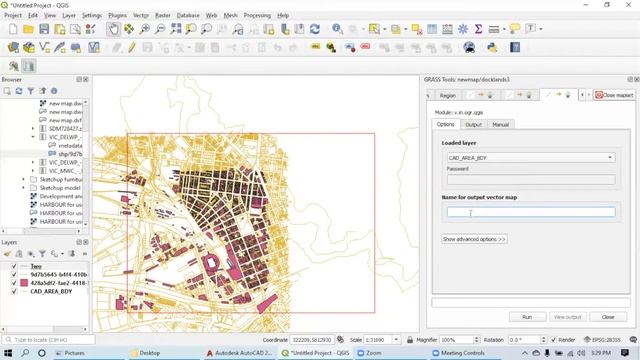The height and width of the screenshot is (360, 640).
Task: Open Autodesk AutoCAD in taskbar
Action: tap(240, 353)
